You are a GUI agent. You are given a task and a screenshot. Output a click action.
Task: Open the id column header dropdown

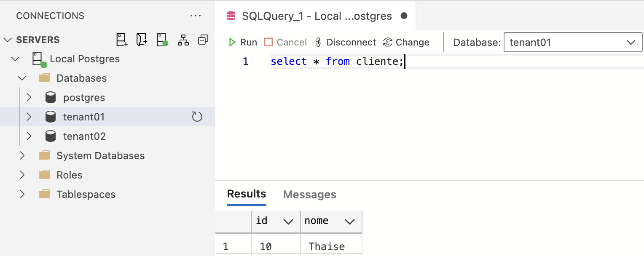[x=288, y=221]
